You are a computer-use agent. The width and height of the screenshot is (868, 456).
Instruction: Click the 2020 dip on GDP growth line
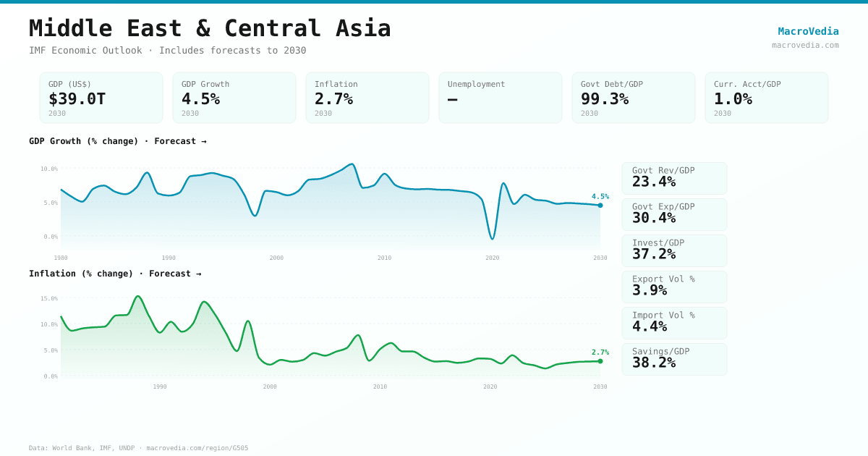point(493,238)
